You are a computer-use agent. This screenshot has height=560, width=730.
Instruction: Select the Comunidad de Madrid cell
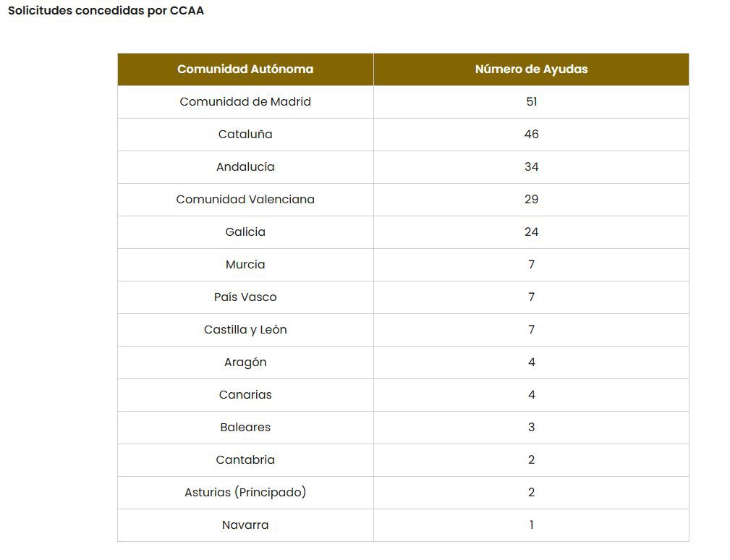point(245,102)
